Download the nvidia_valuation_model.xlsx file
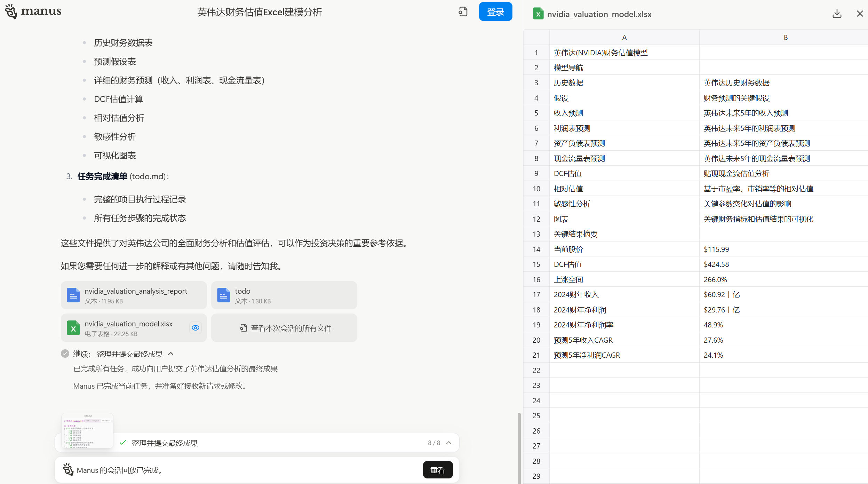This screenshot has width=868, height=484. tap(837, 14)
